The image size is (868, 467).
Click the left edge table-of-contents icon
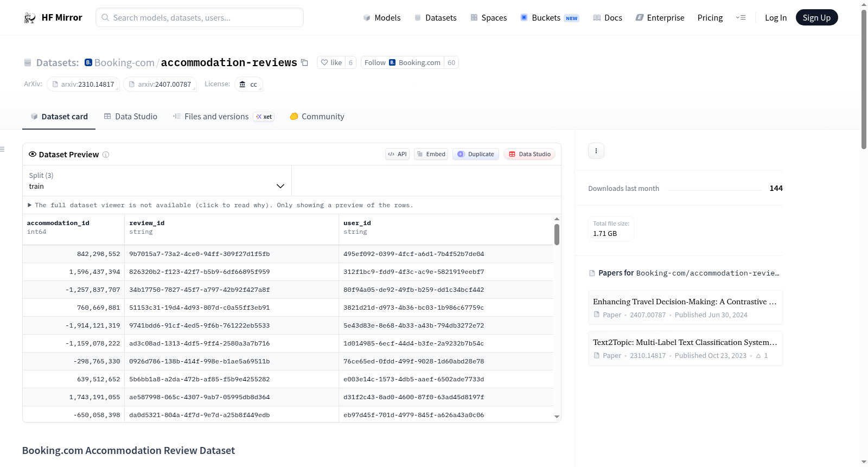coord(2,149)
